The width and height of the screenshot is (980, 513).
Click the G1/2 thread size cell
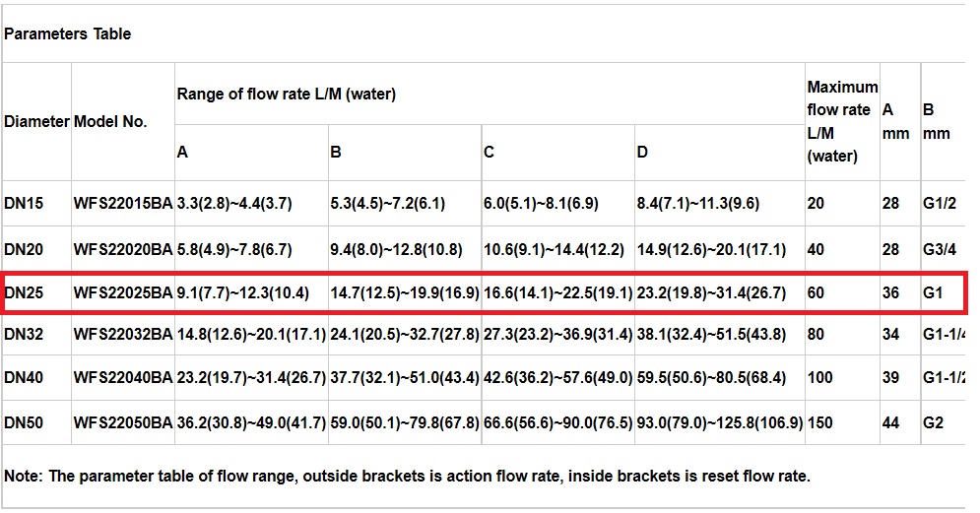pyautogui.click(x=940, y=204)
